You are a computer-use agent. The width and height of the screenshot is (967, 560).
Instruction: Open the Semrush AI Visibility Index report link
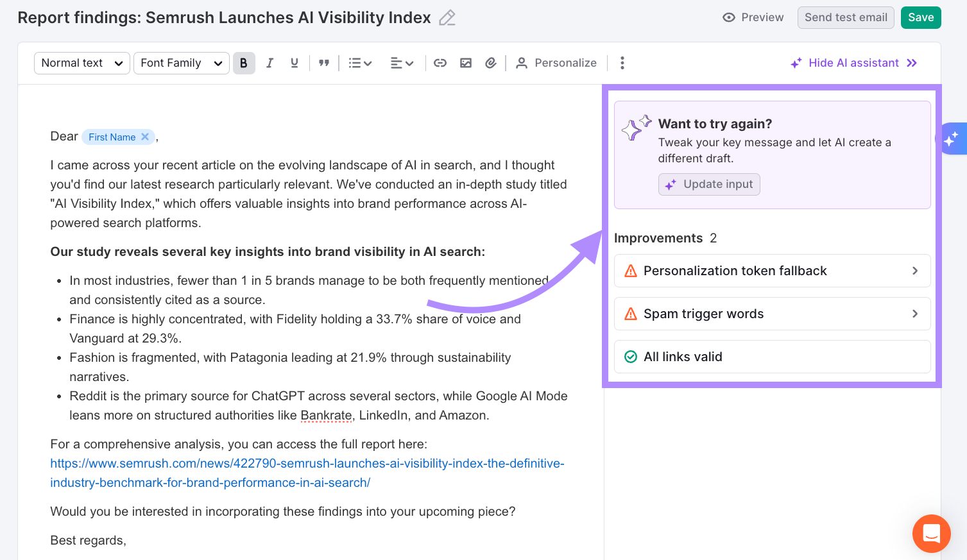click(307, 463)
